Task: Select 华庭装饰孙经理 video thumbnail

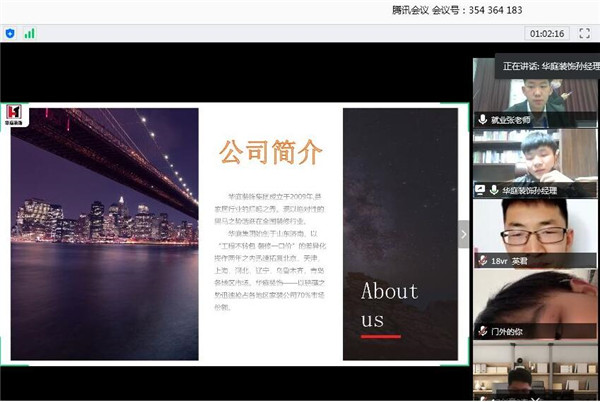Action: click(535, 158)
